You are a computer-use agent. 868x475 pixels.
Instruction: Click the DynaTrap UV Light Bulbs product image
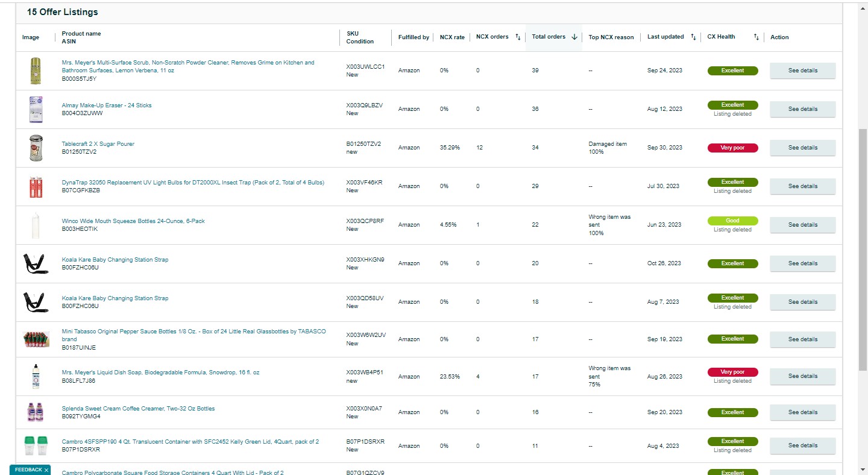[36, 186]
